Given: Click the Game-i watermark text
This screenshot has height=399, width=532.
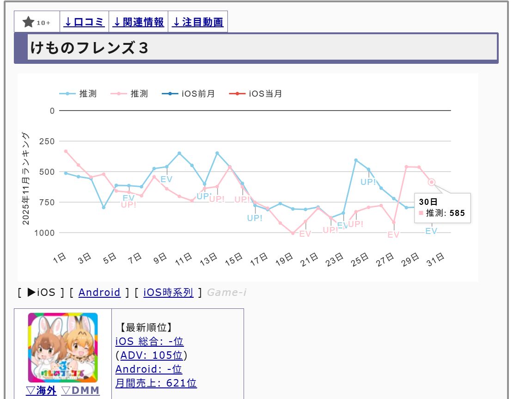Looking at the screenshot, I should point(227,292).
